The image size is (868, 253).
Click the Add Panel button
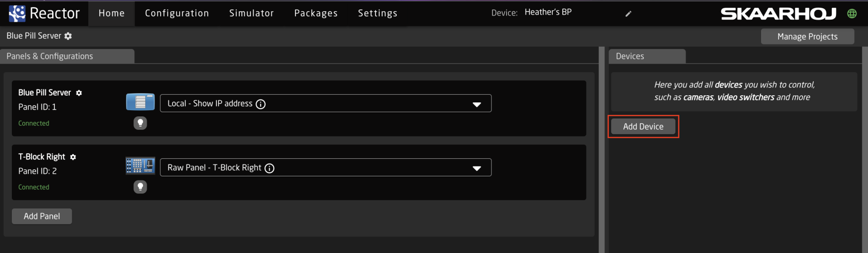click(x=42, y=216)
